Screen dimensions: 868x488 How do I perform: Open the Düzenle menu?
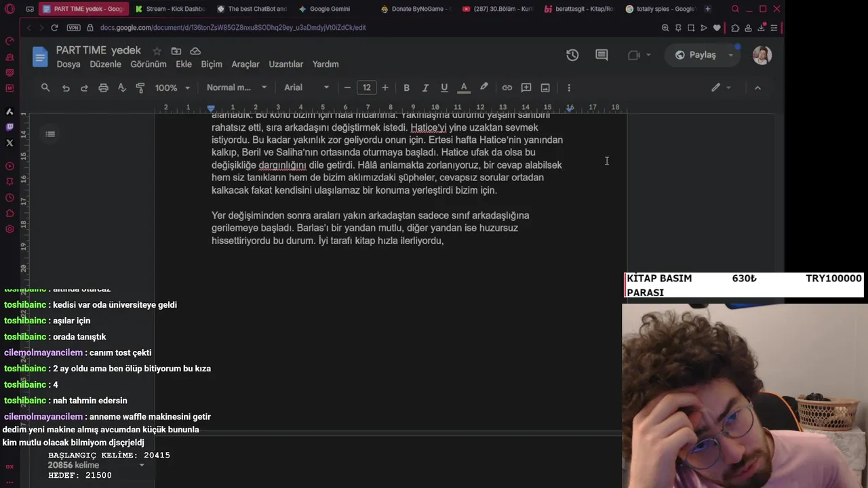[x=106, y=64]
